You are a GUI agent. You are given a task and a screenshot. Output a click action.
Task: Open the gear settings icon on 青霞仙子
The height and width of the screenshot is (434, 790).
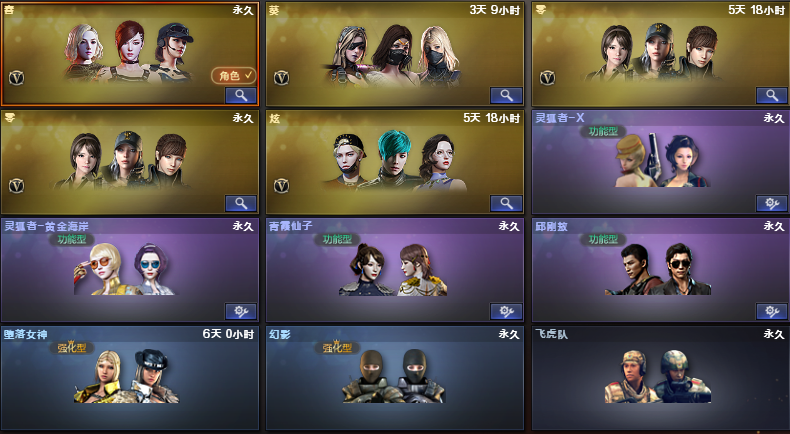(x=506, y=311)
